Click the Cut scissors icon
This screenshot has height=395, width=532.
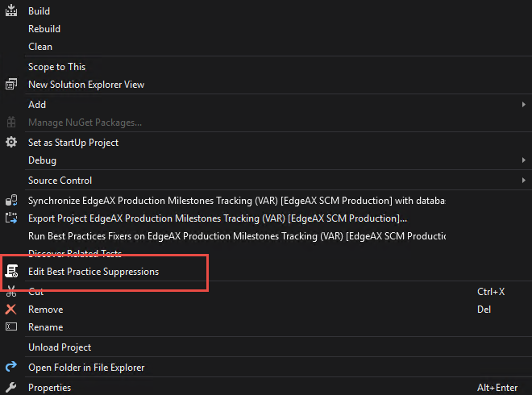11,292
